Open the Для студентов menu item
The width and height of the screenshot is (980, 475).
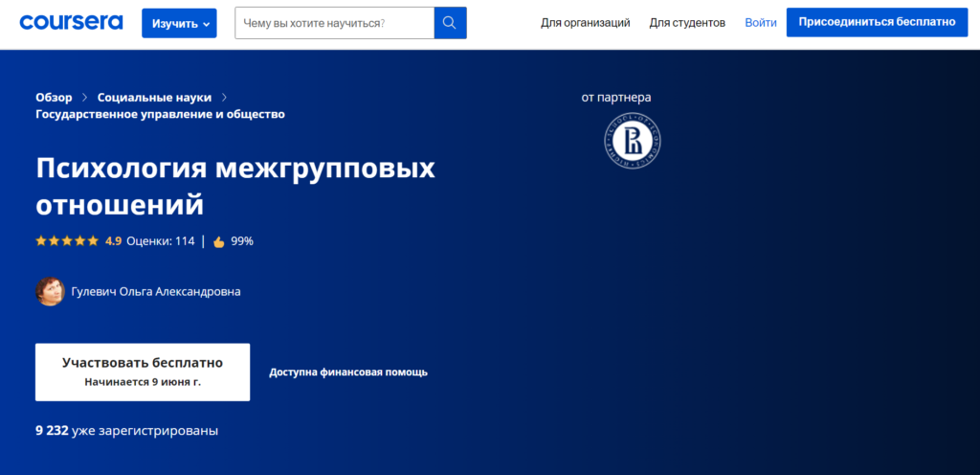687,22
